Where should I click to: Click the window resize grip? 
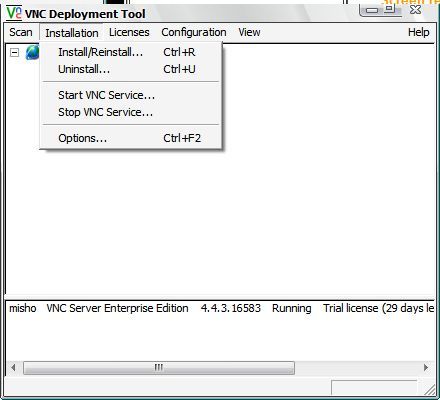click(430, 389)
